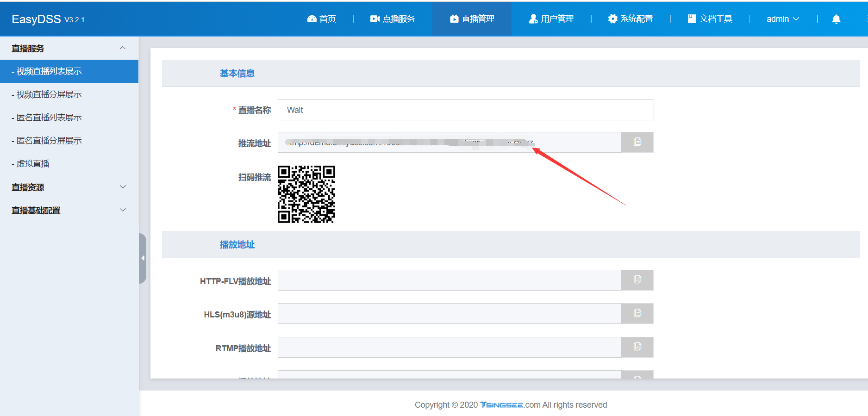Select 视频直播分屏展示 in sidebar

coord(69,94)
